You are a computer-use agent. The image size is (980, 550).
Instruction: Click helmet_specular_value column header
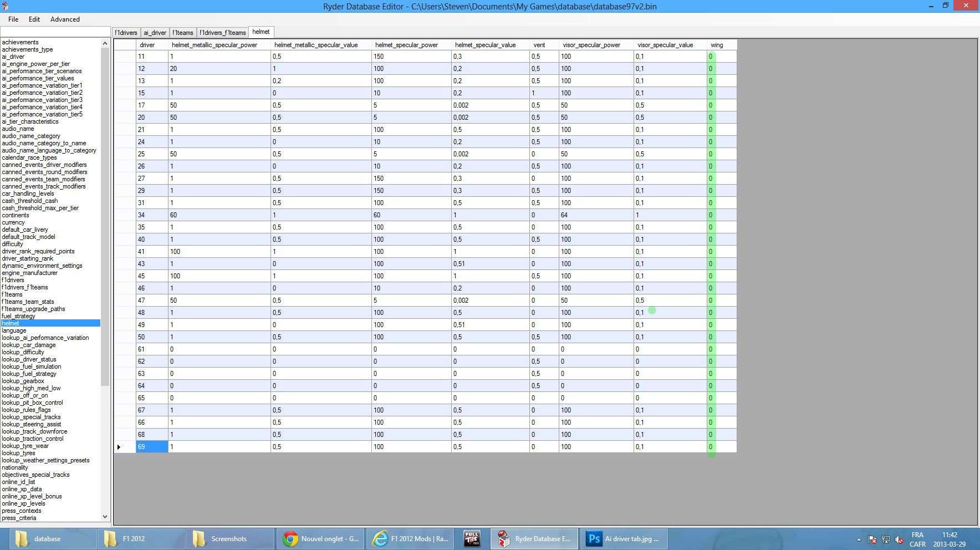tap(490, 45)
